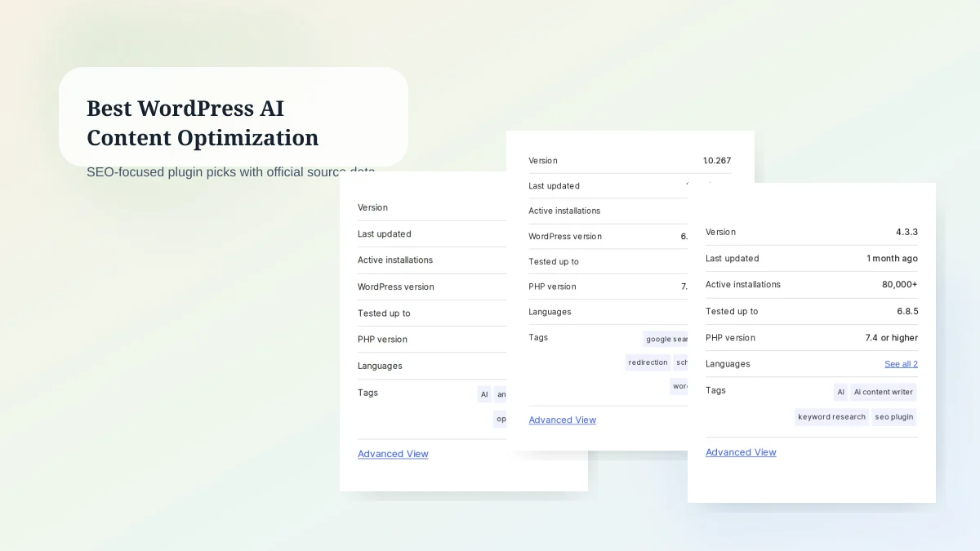The width and height of the screenshot is (980, 551).
Task: Select the keyword research tag
Action: (x=831, y=416)
